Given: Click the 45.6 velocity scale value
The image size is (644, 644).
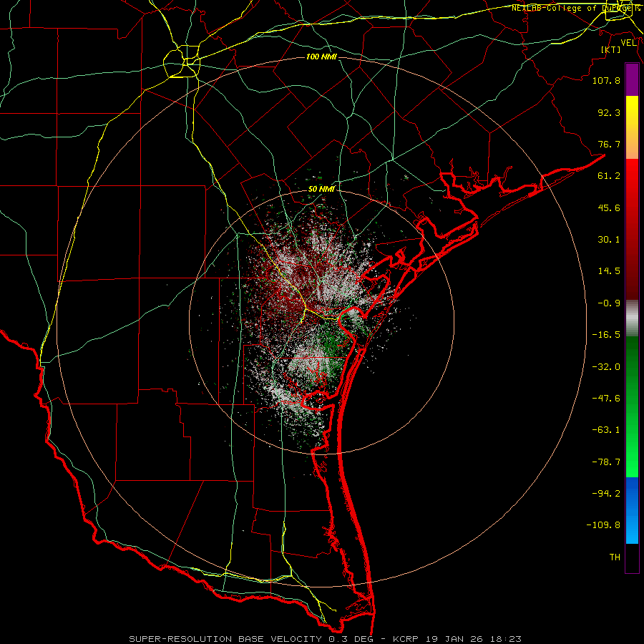Looking at the screenshot, I should coord(609,208).
